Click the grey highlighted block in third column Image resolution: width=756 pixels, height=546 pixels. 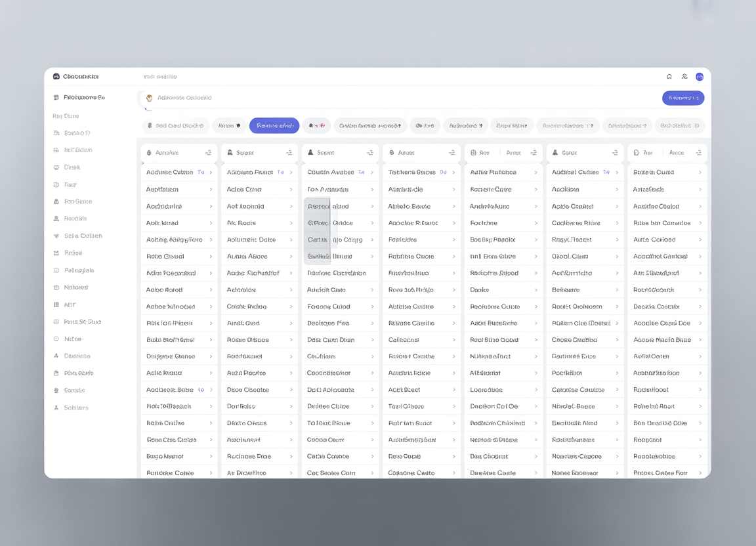click(x=317, y=231)
